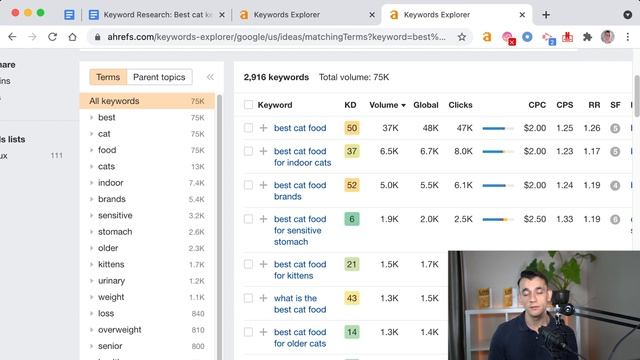Reload the page with refresh icon

click(52, 37)
